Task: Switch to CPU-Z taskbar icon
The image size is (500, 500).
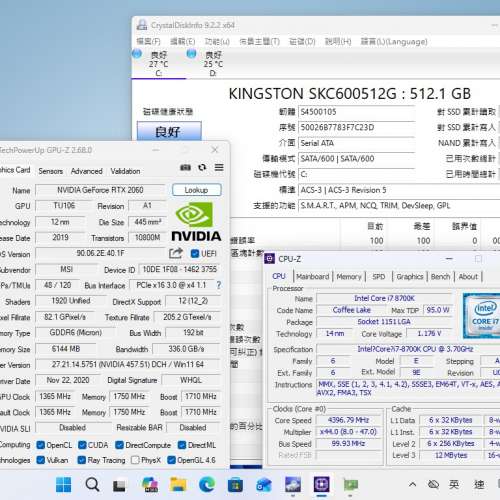Action: click(x=322, y=485)
